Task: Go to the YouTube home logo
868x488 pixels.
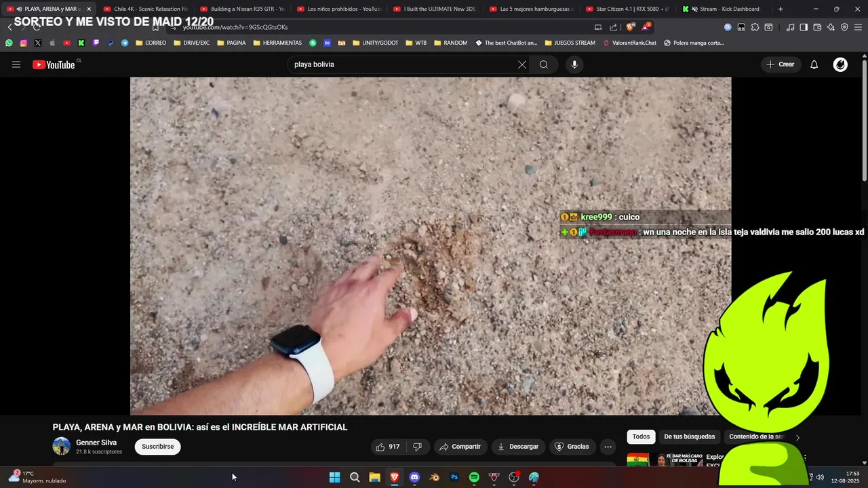Action: tap(54, 64)
